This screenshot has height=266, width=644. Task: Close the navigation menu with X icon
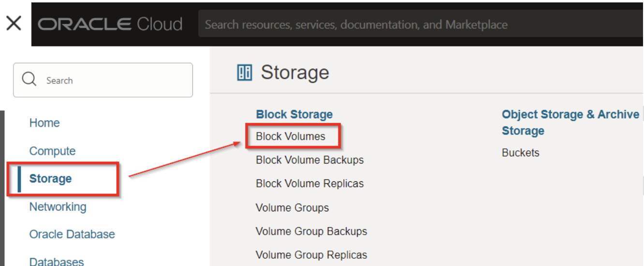click(14, 23)
